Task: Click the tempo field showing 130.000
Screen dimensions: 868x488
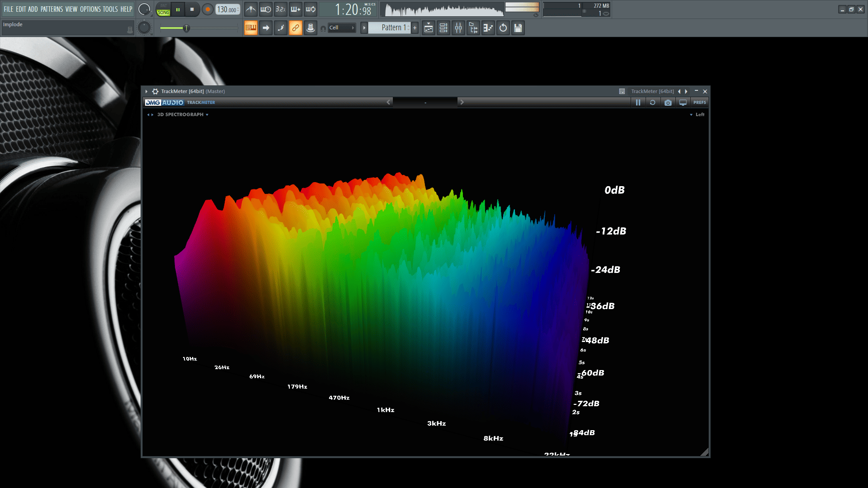Action: pos(226,9)
